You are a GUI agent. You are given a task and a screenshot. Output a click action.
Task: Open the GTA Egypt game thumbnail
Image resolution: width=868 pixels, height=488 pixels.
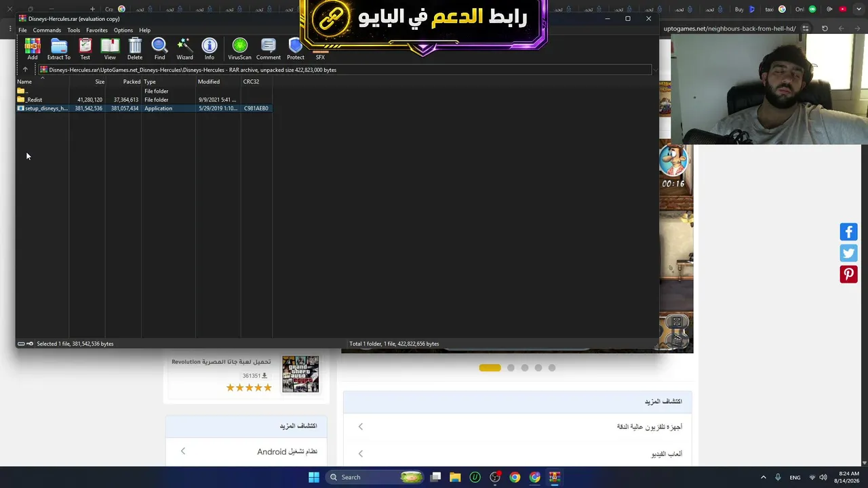300,374
